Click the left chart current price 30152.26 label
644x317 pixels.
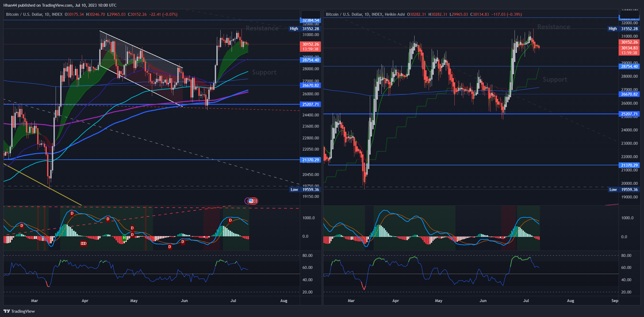pyautogui.click(x=310, y=44)
